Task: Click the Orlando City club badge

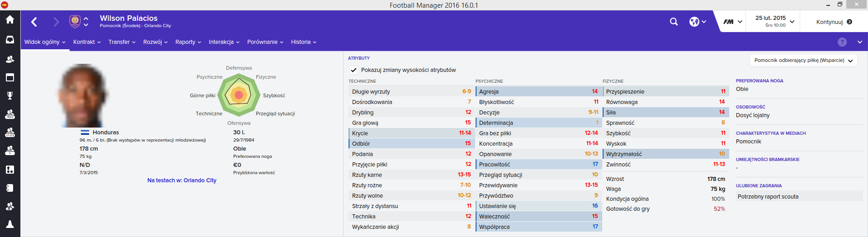Action: (75, 21)
